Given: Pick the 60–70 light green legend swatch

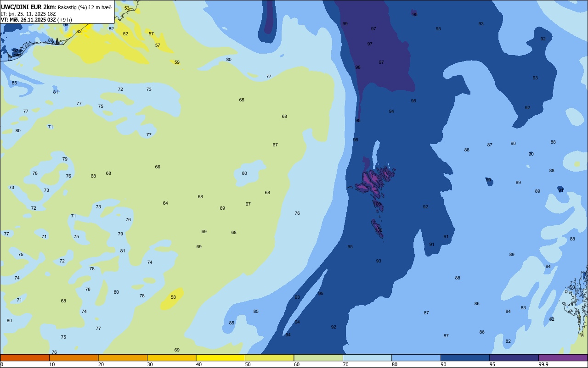Looking at the screenshot, I should tap(318, 357).
